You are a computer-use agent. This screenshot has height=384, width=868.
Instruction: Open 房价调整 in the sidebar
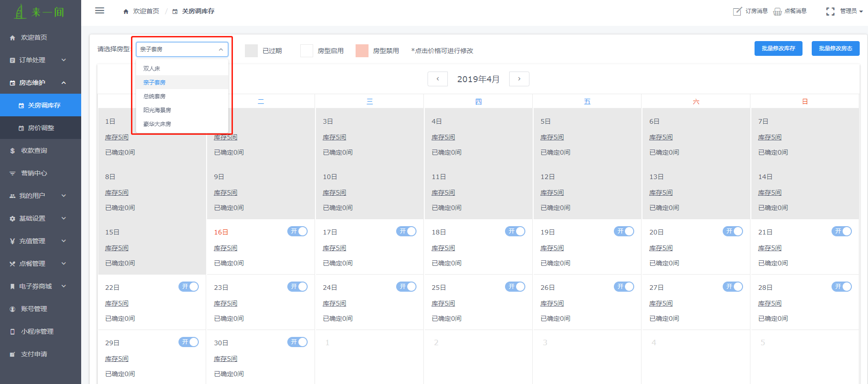click(x=41, y=128)
